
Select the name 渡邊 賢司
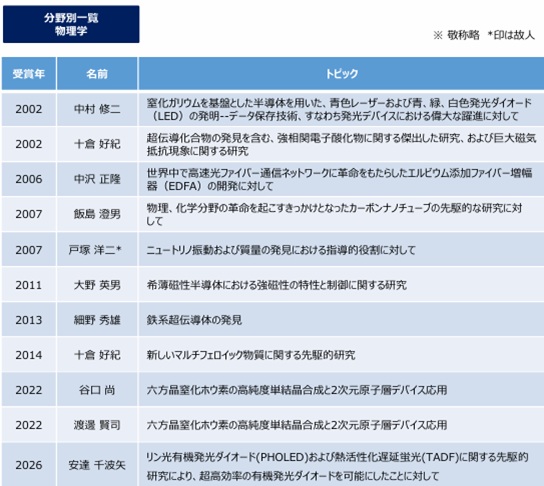coord(97,425)
